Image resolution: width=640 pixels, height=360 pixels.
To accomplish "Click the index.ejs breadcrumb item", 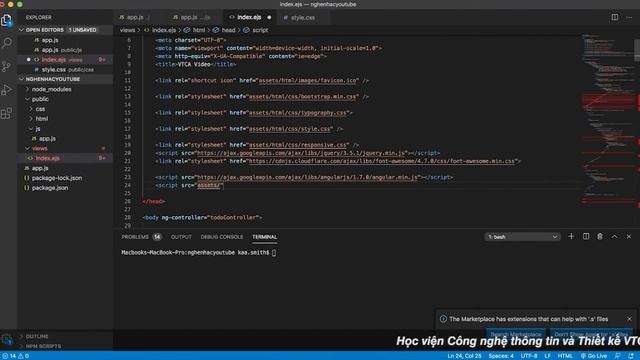I will click(x=164, y=30).
